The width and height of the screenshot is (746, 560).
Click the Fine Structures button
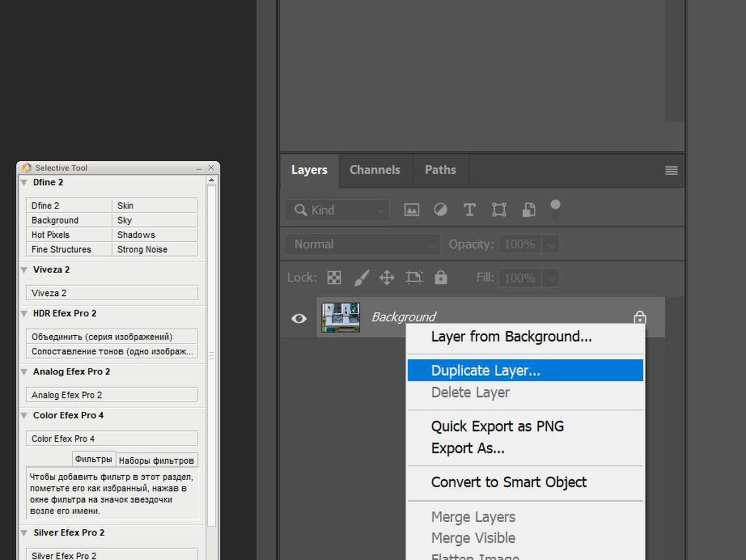69,249
